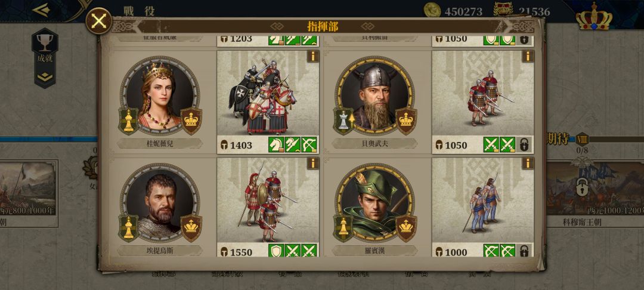Choose the 埃提烏斯 commander portrait
Image resolution: width=644 pixels, height=290 pixels.
160,203
